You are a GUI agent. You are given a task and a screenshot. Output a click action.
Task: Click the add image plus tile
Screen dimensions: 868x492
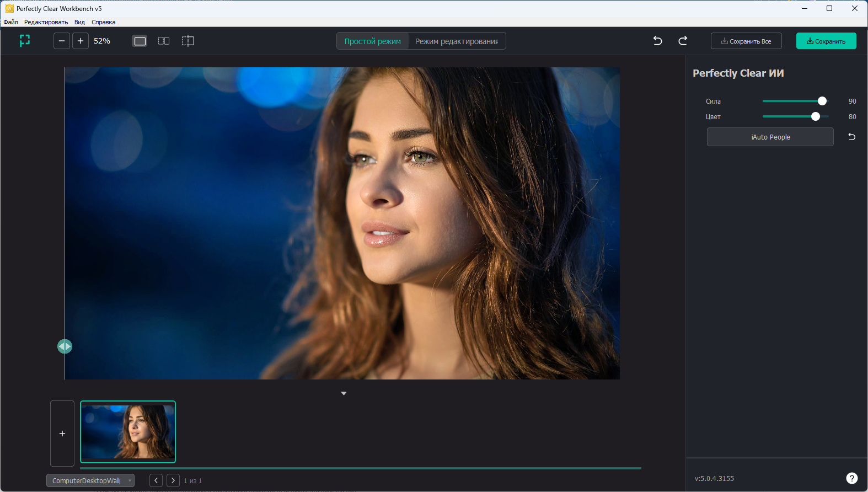(62, 434)
